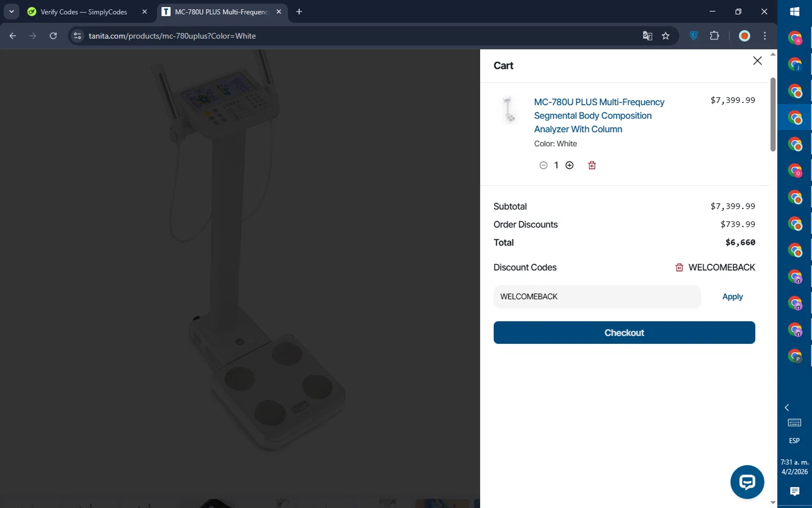Show hidden system tray icons chevron
Screen dimensions: 812x508
(x=787, y=408)
